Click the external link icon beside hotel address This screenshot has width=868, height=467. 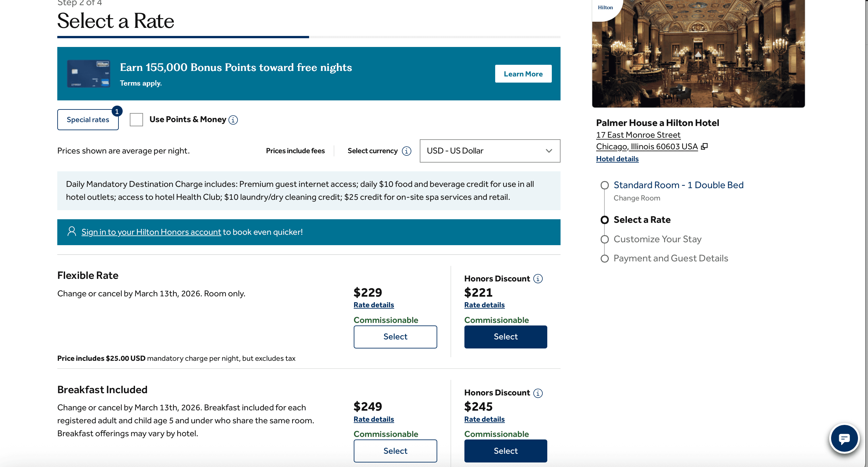tap(704, 146)
